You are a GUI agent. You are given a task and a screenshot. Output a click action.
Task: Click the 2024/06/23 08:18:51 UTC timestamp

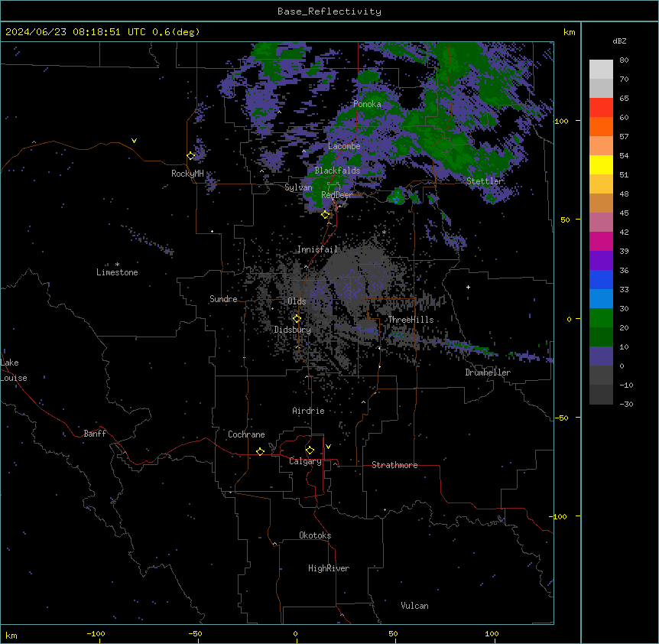pos(76,32)
